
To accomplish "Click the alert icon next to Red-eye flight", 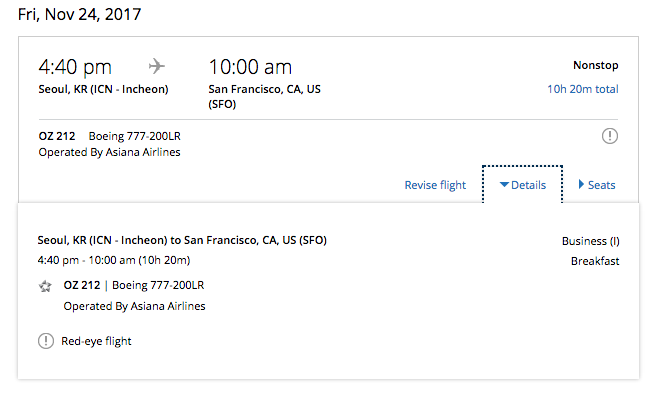I will pos(46,341).
